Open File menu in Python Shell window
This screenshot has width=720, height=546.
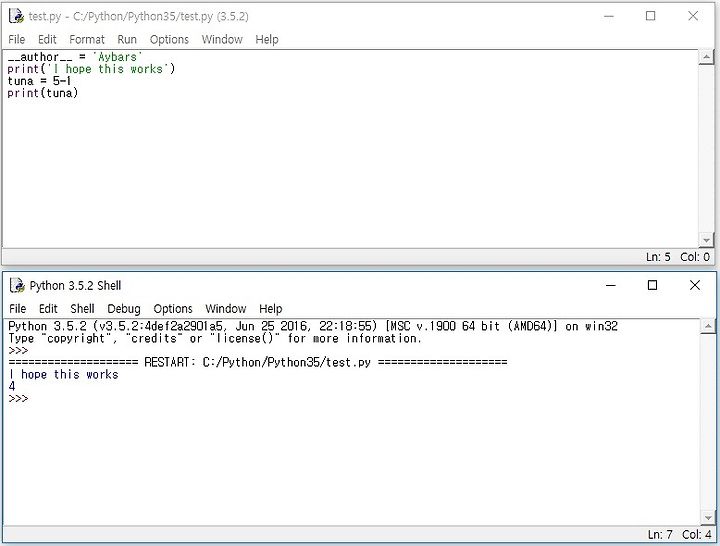(17, 309)
